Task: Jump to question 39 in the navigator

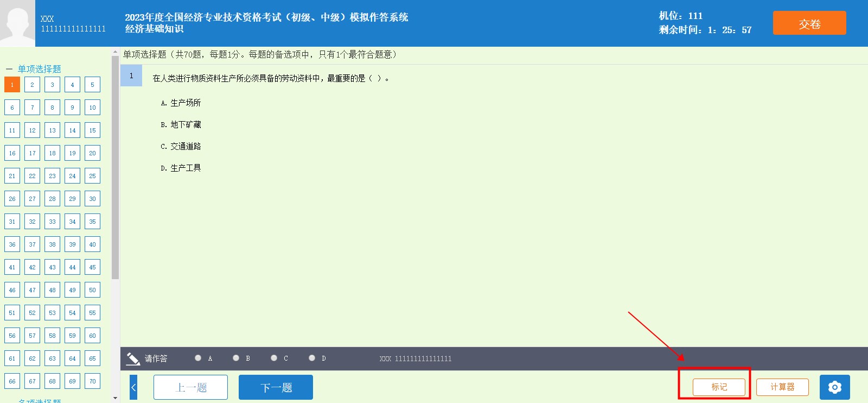Action: click(x=72, y=244)
